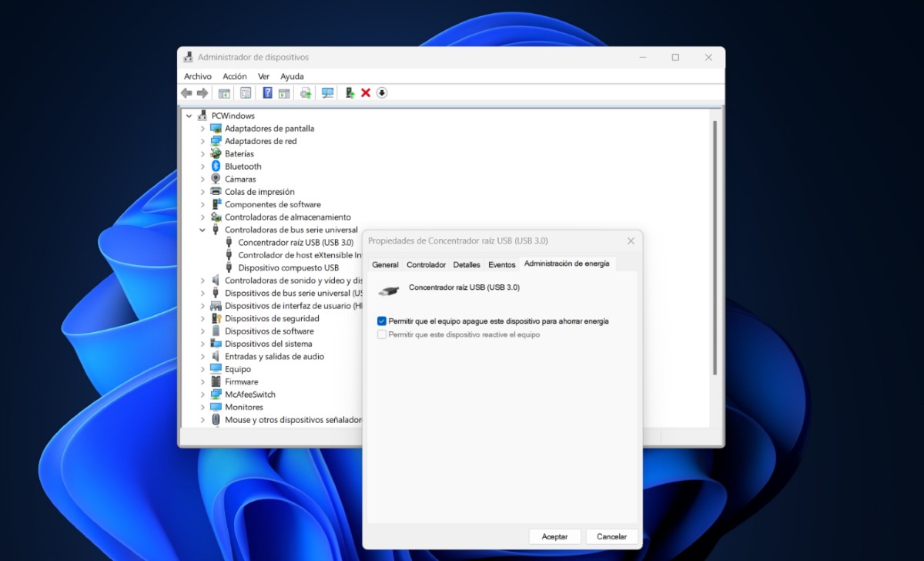
Task: Open the Eventos tab
Action: [502, 264]
